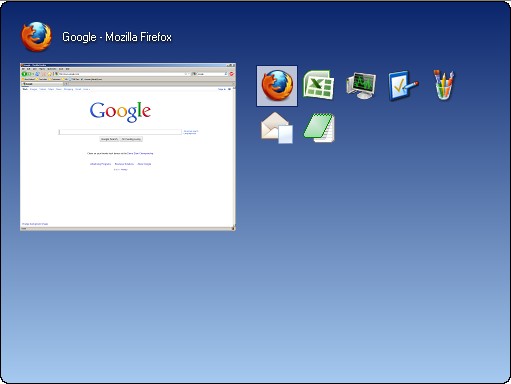Switch to the Excel spreadsheet app icon
The image size is (511, 384).
point(319,85)
